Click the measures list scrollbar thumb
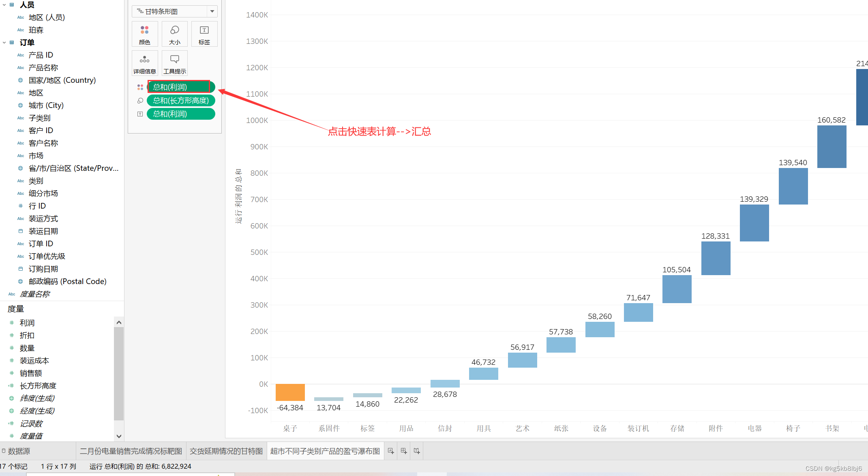The image size is (868, 476). (x=119, y=374)
